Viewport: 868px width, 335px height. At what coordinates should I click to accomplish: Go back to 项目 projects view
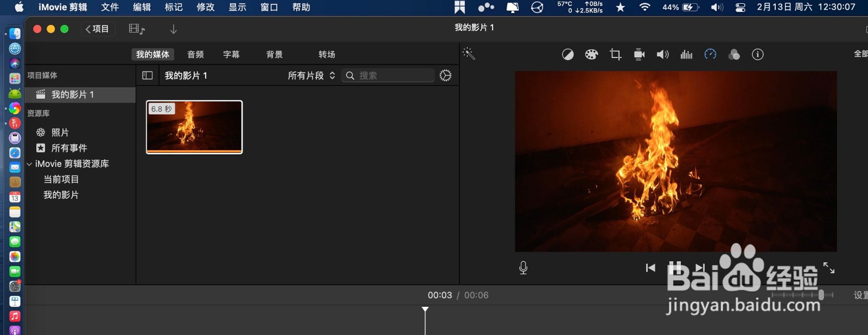(x=98, y=29)
